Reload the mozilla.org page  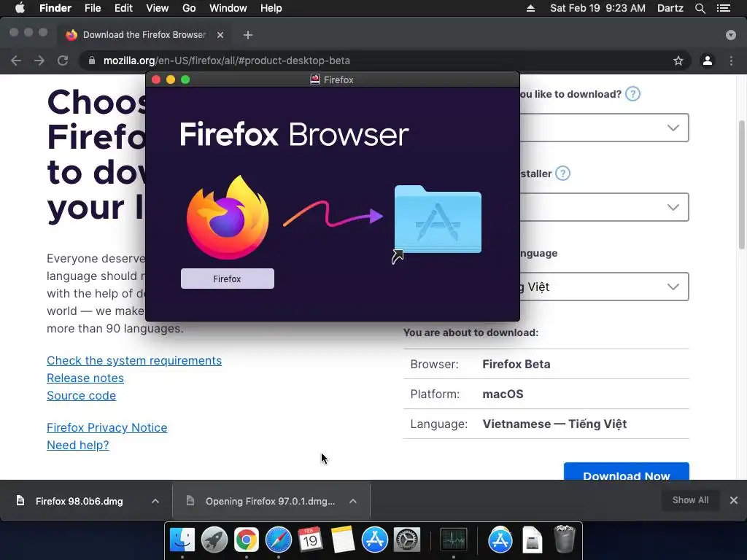pyautogui.click(x=63, y=61)
